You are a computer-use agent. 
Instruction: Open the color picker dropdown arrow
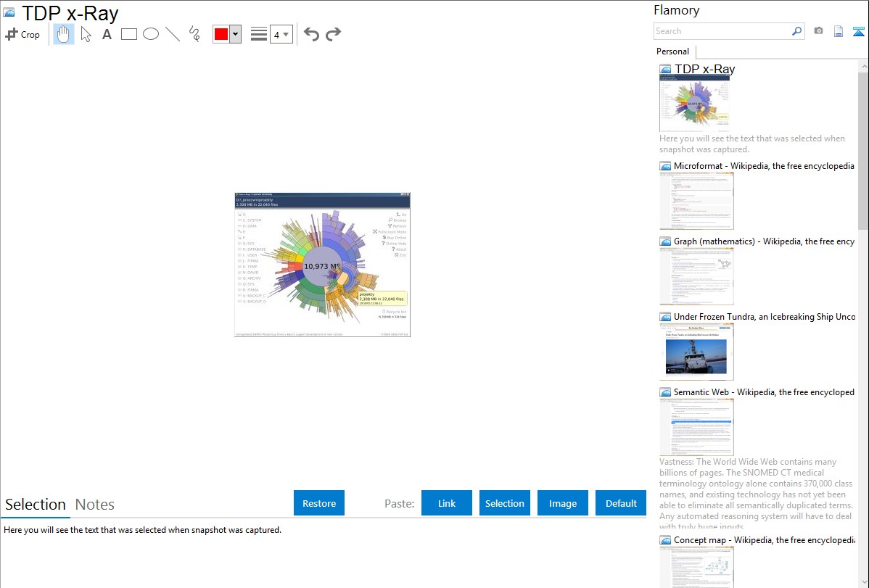235,34
